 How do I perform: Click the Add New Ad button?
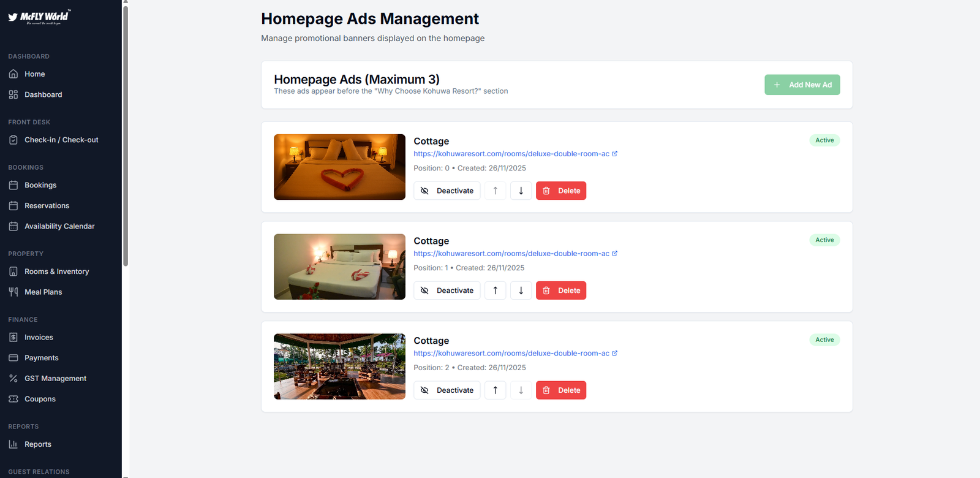(x=802, y=85)
